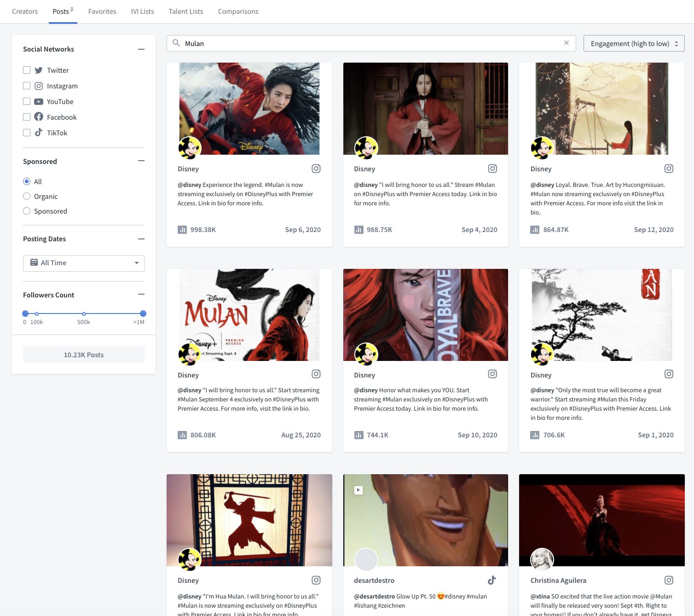
Task: Click the 500k mark on followers slider
Action: coord(84,314)
